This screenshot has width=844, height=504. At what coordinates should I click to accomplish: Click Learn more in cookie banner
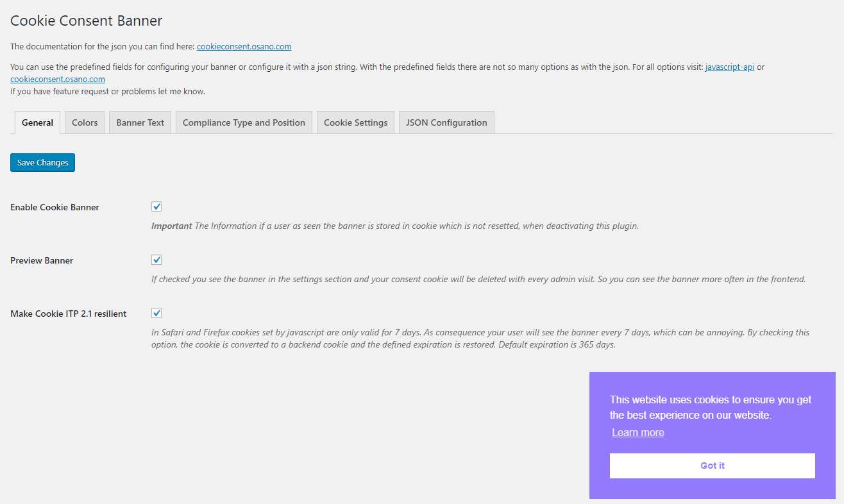(x=638, y=432)
